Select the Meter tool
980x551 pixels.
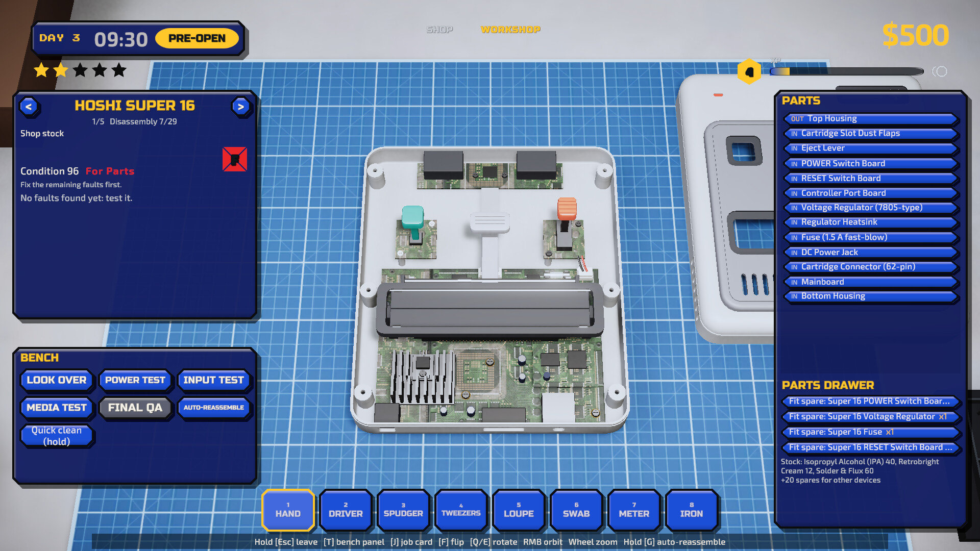point(634,510)
